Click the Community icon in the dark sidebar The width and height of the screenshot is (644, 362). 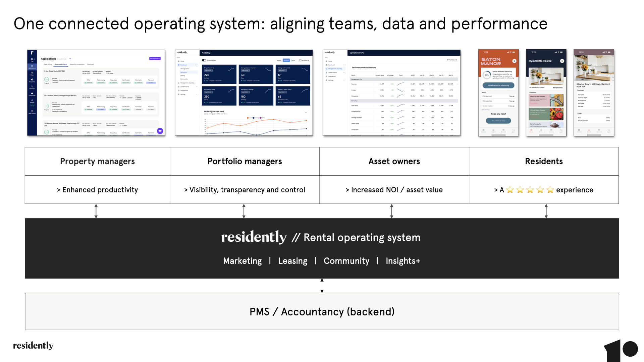(32, 94)
